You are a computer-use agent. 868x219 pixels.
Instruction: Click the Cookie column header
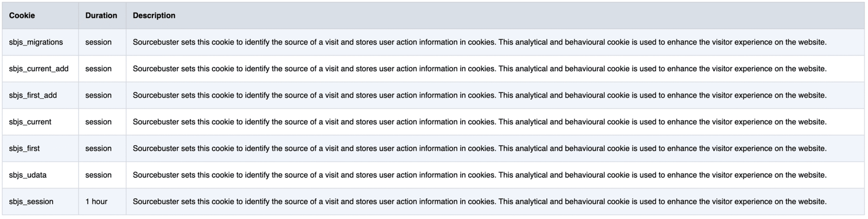(22, 15)
